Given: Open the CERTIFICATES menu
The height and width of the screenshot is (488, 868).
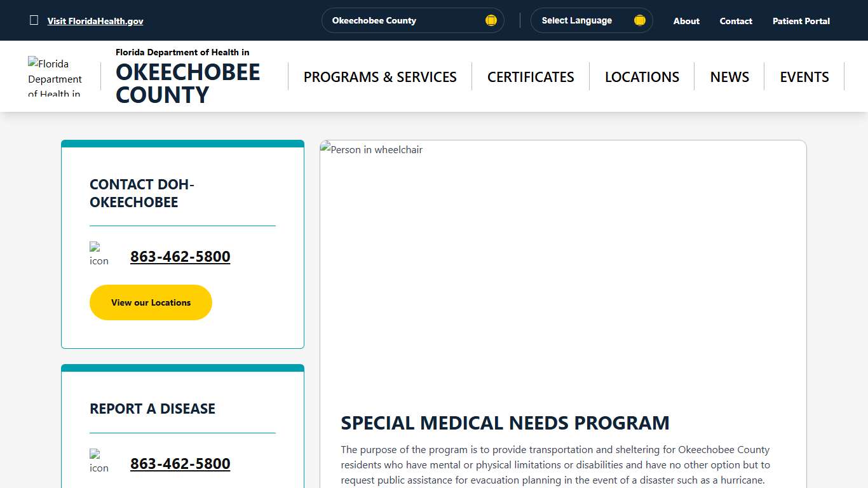Looking at the screenshot, I should (531, 76).
